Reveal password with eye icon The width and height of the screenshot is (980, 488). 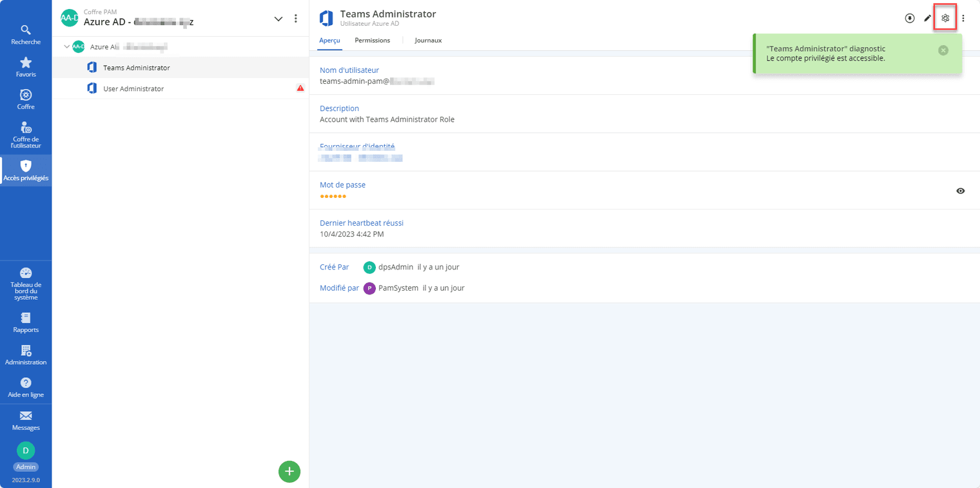coord(961,191)
